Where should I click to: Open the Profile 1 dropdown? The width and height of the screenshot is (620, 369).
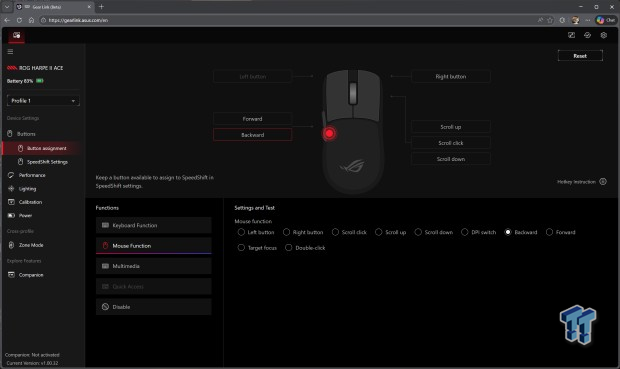pyautogui.click(x=43, y=101)
